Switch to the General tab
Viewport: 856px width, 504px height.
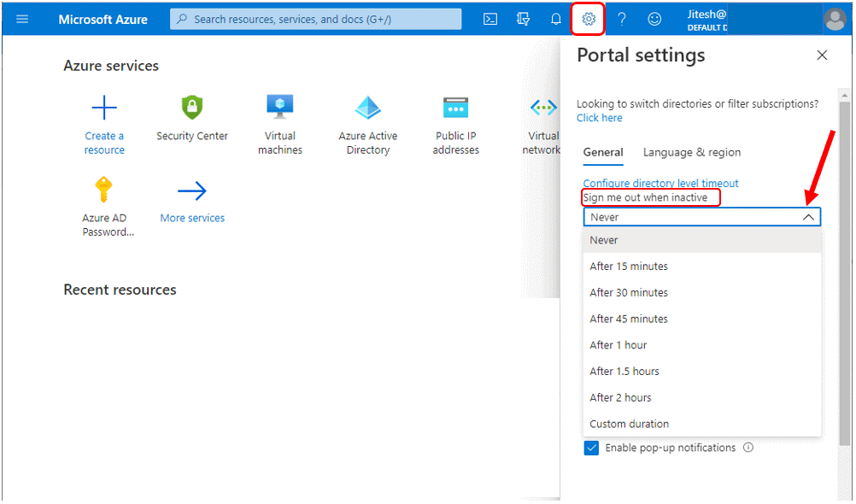point(603,152)
